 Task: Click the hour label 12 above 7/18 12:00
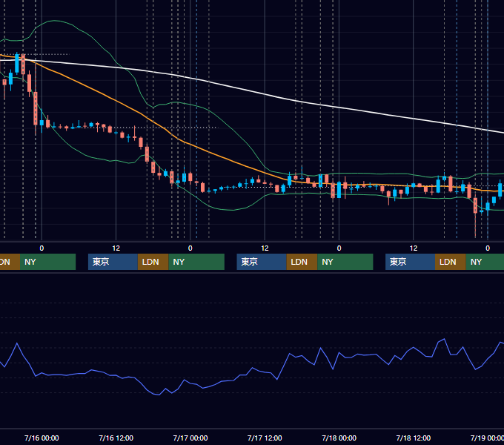pos(414,248)
